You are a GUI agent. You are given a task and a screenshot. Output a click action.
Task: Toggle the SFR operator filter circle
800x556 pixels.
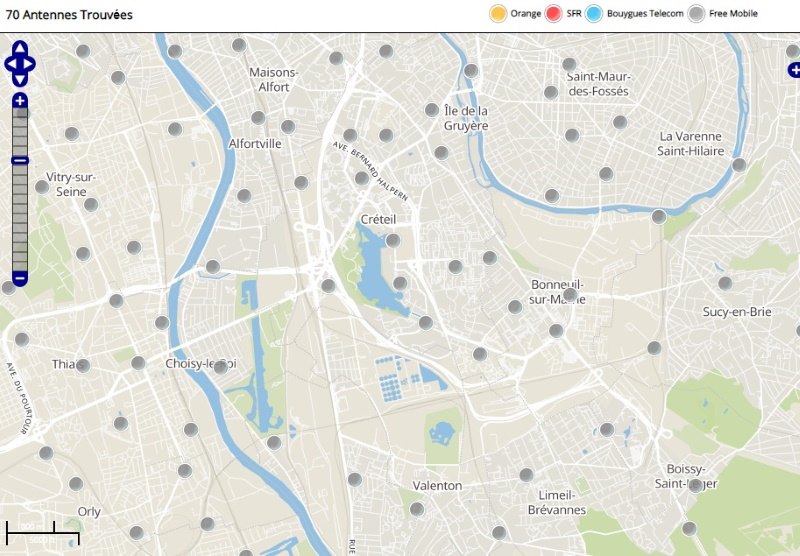(x=554, y=14)
